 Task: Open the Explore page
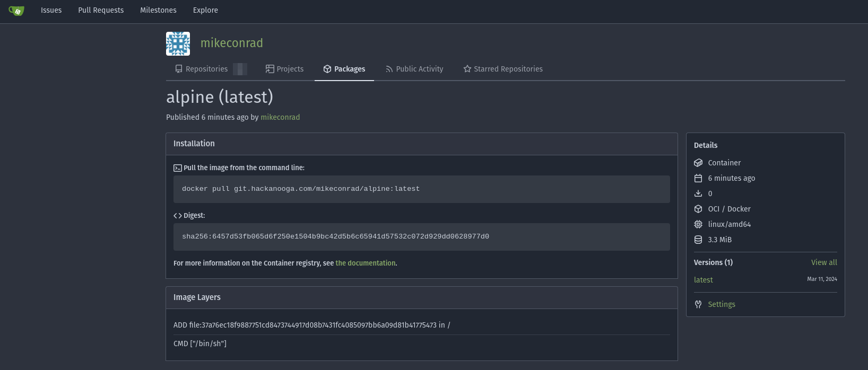tap(205, 10)
